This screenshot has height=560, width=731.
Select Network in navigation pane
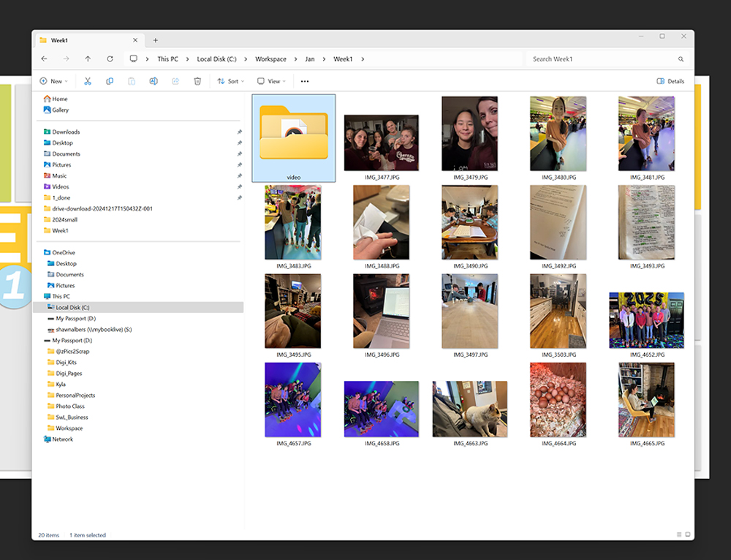point(58,439)
